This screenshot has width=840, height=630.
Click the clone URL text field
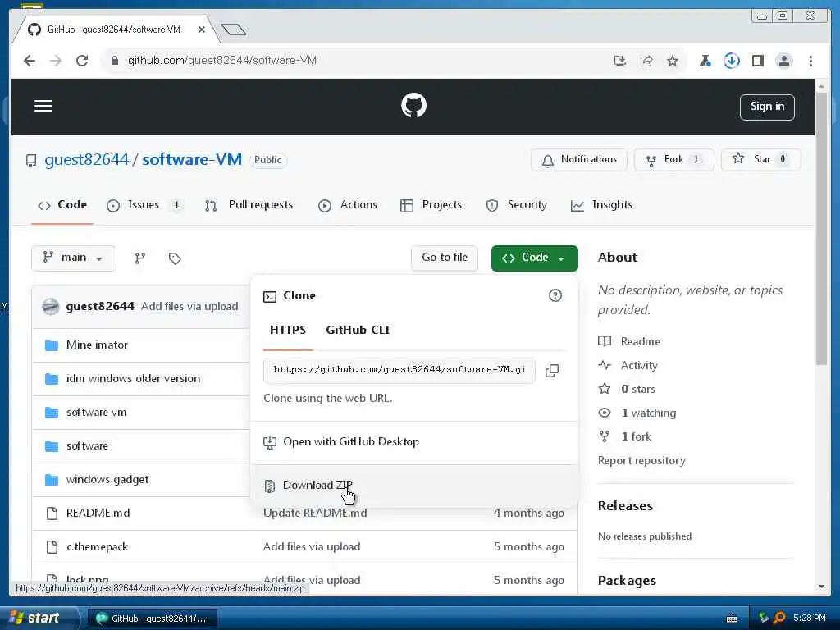pos(399,370)
